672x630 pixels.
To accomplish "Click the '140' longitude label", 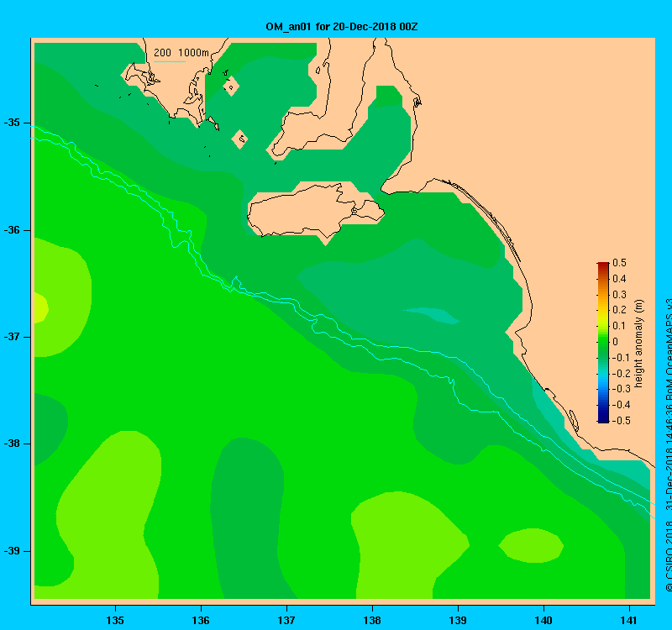I will tap(543, 620).
